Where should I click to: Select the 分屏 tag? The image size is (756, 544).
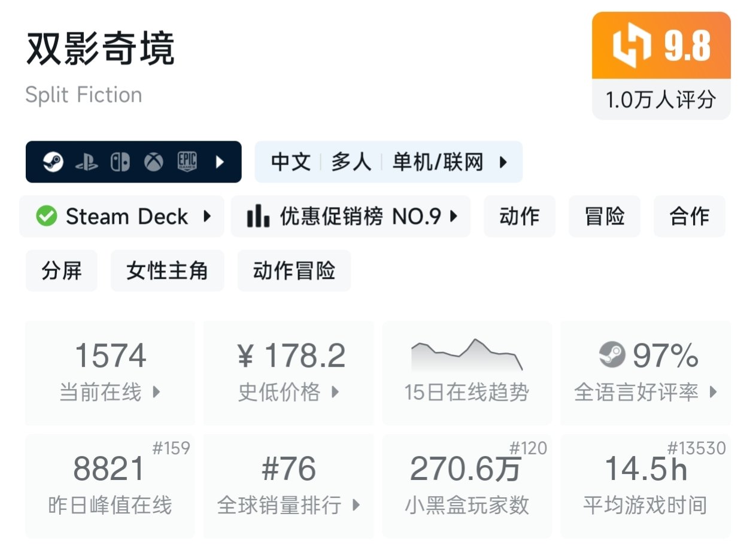[x=61, y=271]
